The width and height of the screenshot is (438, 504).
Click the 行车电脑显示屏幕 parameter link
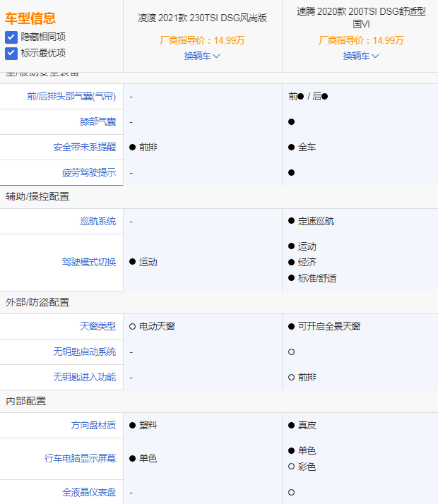80,459
